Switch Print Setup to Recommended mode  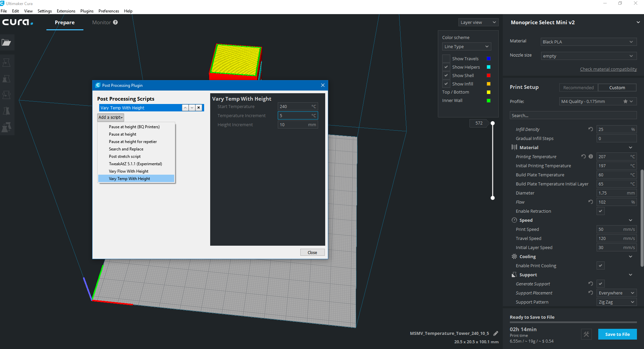pyautogui.click(x=578, y=88)
